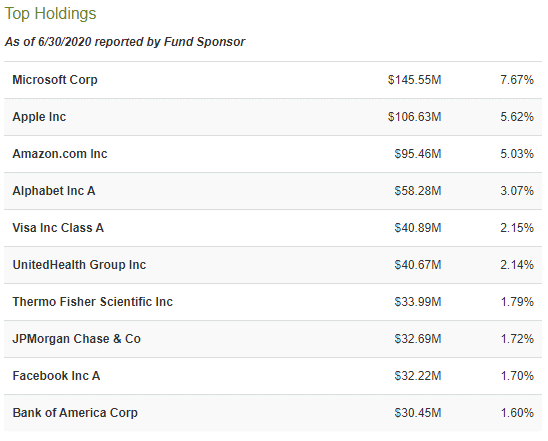The width and height of the screenshot is (548, 441).
Task: Click the Alphabet Inc A row name
Action: point(54,191)
